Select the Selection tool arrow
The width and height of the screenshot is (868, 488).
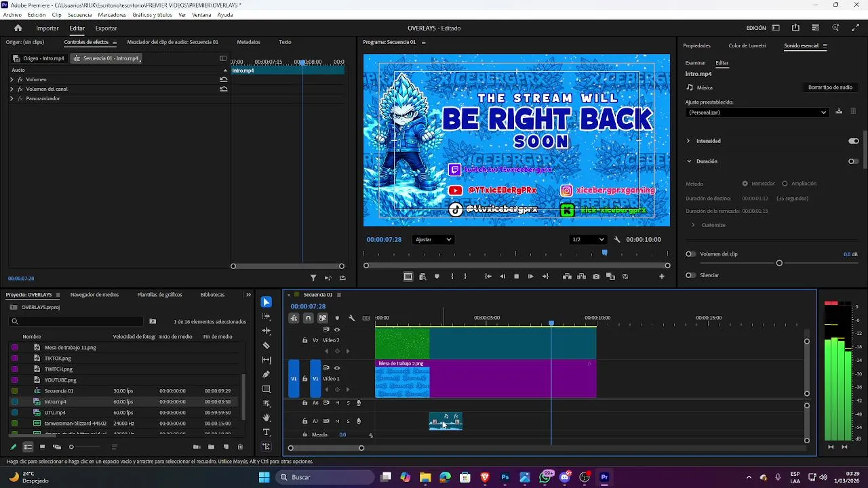click(267, 302)
